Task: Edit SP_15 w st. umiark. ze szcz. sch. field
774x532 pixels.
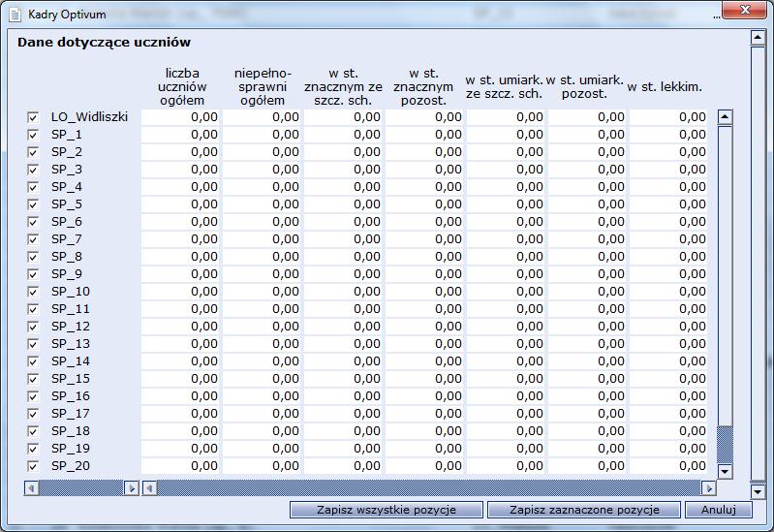Action: [506, 379]
